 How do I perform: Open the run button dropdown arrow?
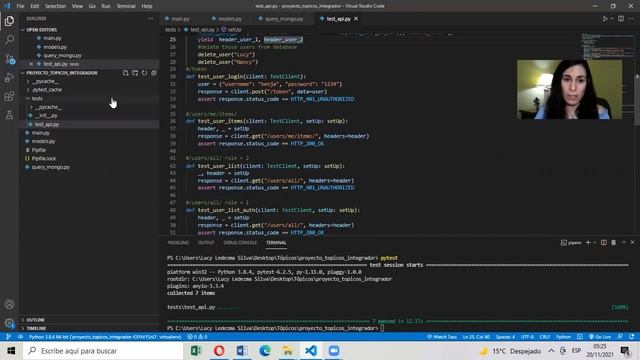(611, 19)
